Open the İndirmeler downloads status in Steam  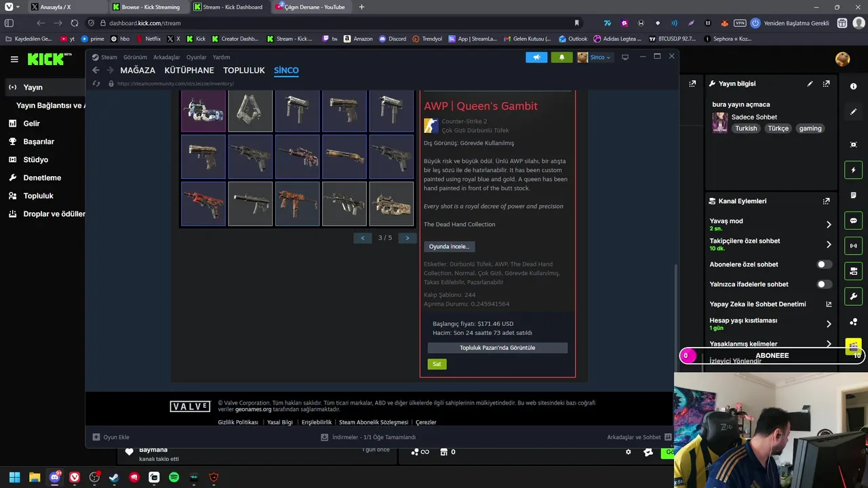click(x=368, y=437)
